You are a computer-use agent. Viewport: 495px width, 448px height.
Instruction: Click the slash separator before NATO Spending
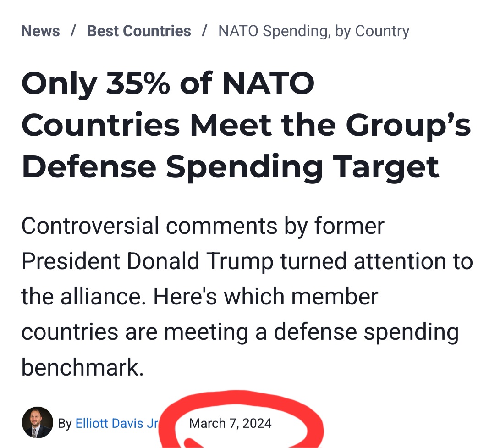tap(204, 31)
